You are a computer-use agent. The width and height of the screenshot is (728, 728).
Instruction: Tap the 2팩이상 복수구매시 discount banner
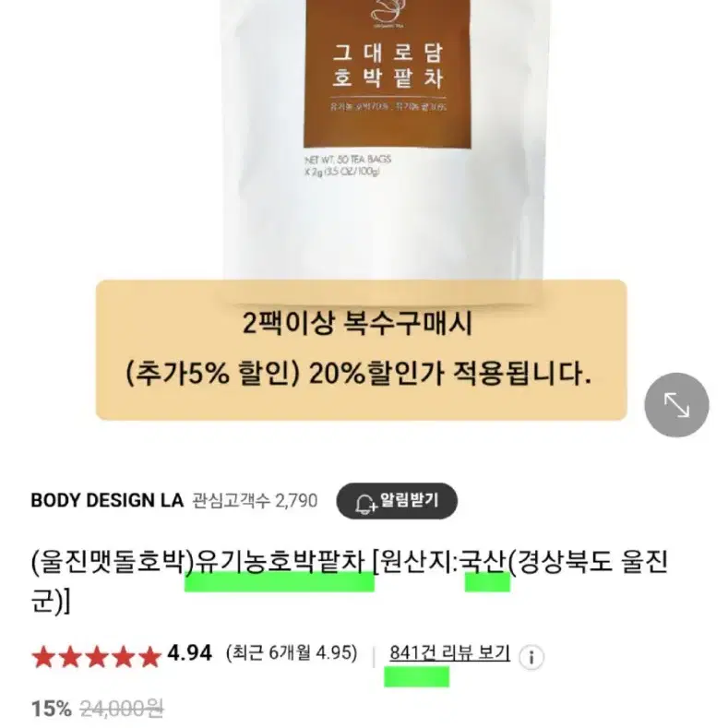click(x=361, y=350)
